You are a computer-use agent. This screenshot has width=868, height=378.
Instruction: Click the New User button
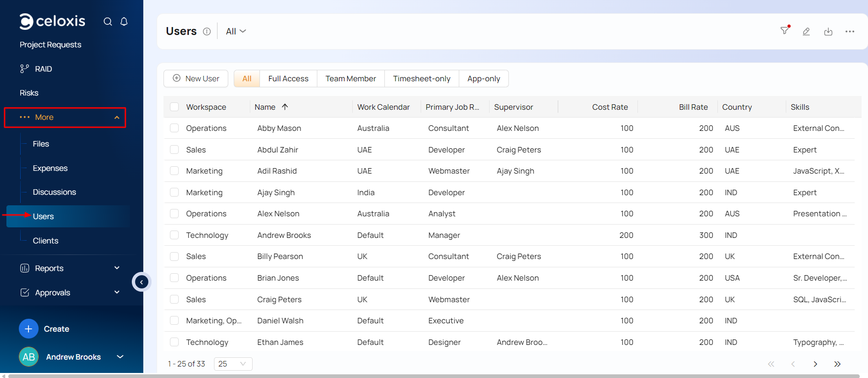(196, 79)
